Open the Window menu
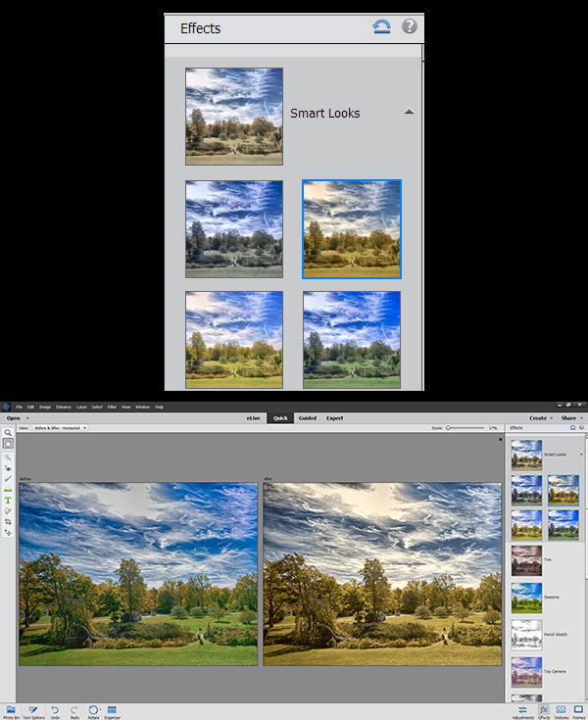 142,407
